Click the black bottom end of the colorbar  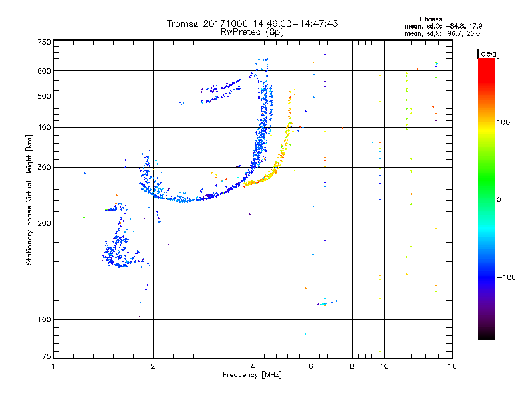click(487, 335)
